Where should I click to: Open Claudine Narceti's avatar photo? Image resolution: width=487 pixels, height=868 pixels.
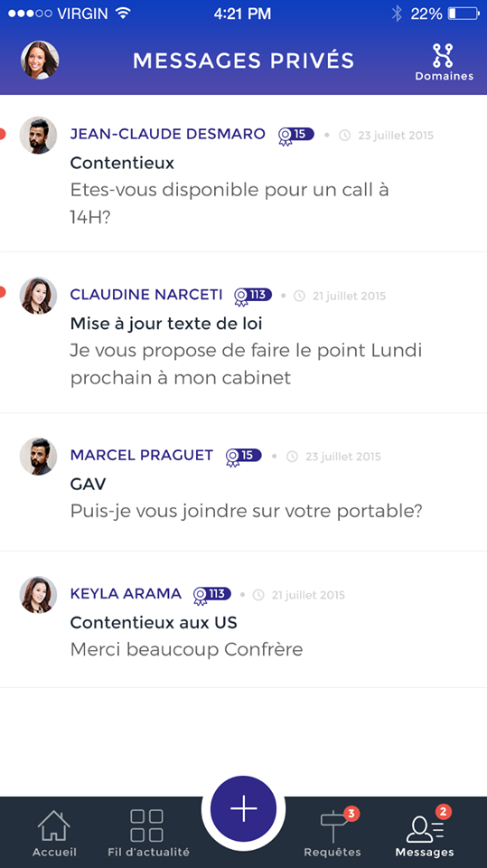coord(39,296)
